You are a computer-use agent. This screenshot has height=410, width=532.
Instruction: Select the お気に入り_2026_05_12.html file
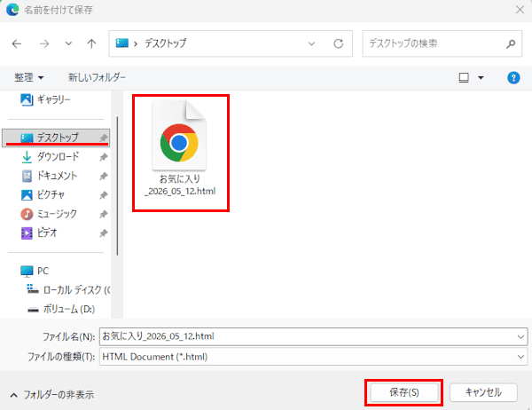[180, 149]
